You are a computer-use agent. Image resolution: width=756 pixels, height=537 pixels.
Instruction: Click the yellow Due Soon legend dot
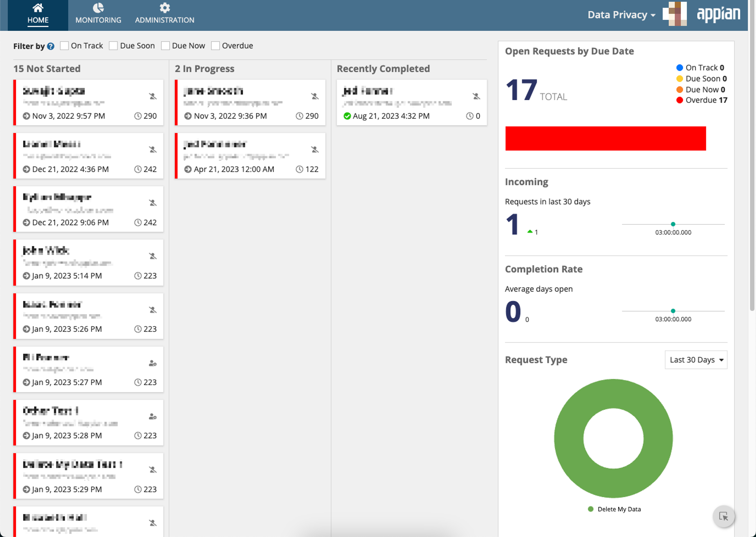[x=680, y=79]
